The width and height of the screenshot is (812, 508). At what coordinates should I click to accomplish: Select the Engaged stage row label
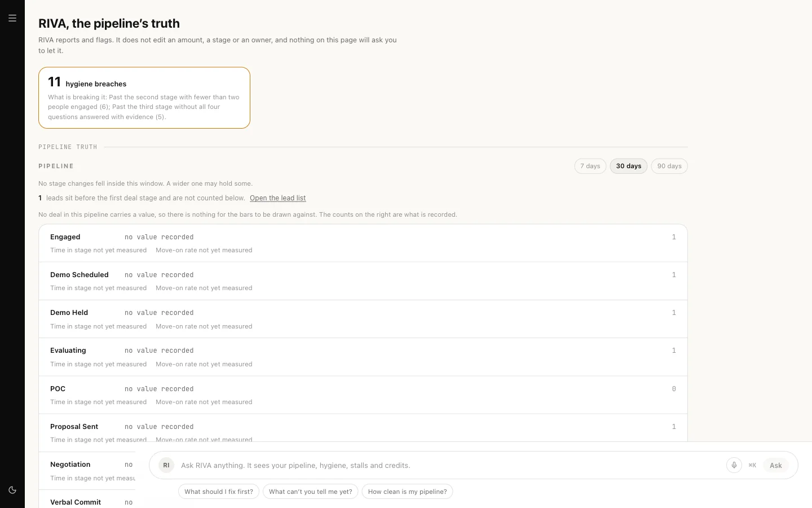tap(65, 237)
